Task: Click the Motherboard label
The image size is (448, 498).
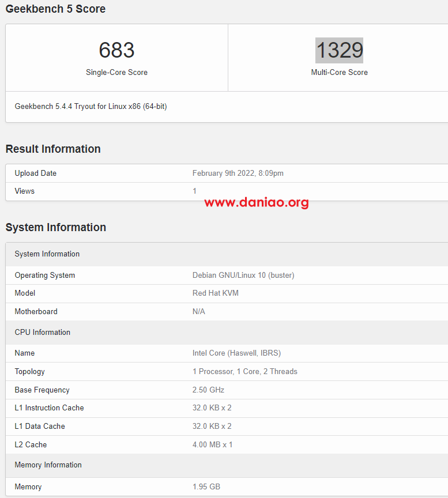Action: click(36, 312)
